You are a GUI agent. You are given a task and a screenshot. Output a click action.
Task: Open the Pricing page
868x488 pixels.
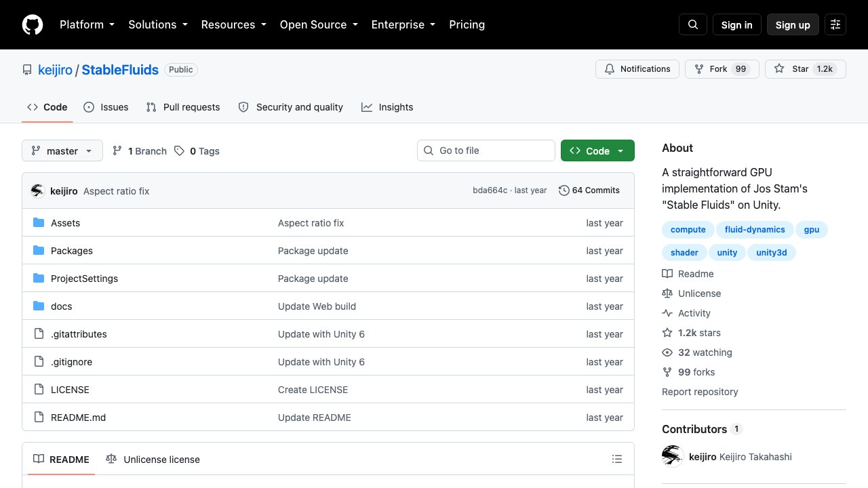(x=467, y=24)
